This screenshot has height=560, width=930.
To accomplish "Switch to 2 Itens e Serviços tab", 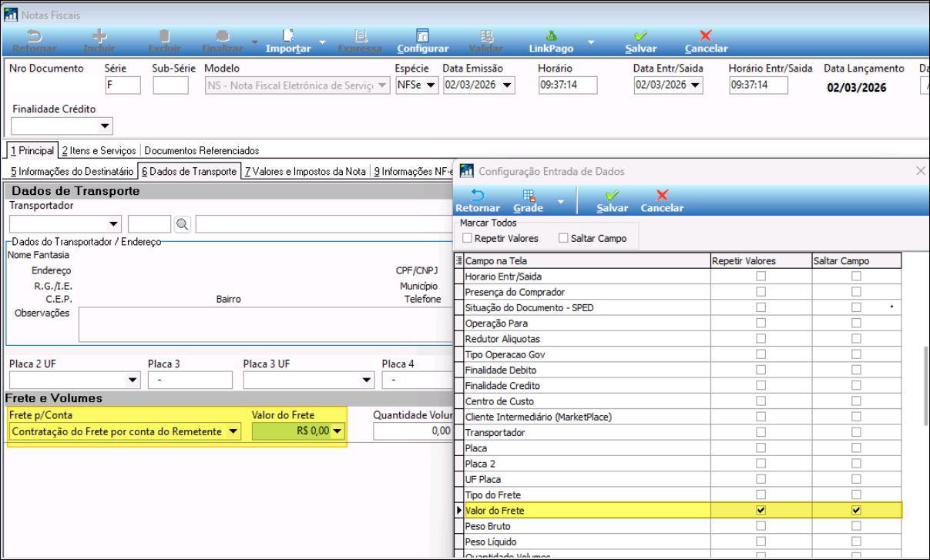I will pyautogui.click(x=99, y=150).
